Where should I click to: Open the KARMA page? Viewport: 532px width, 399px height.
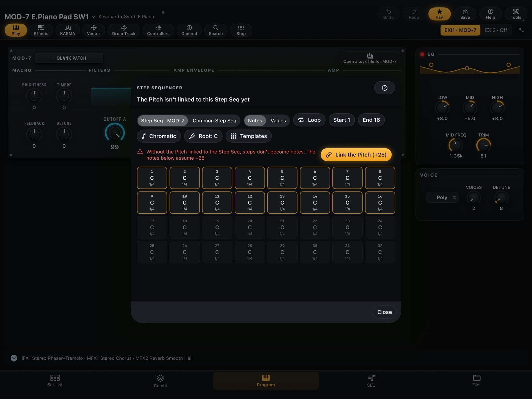click(68, 30)
